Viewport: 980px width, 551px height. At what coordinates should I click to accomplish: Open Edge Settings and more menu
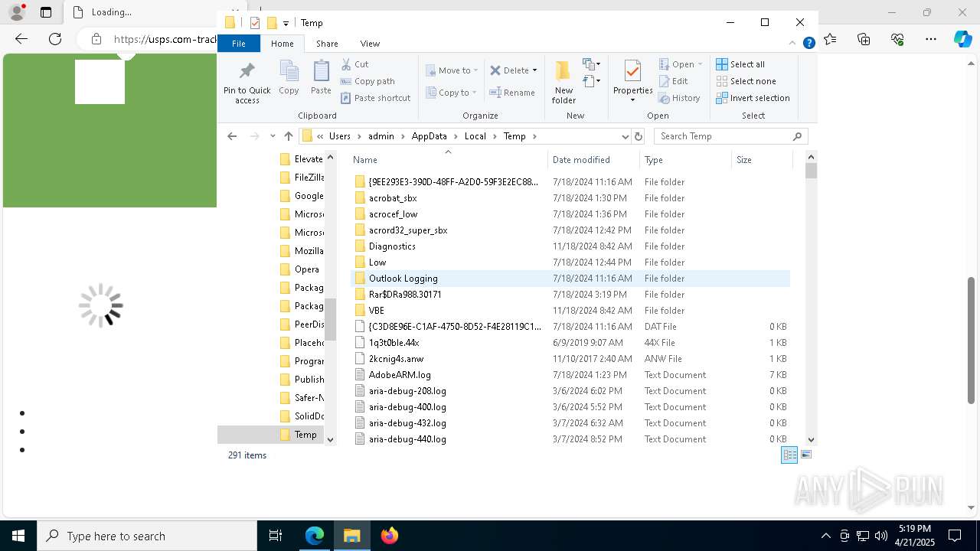[931, 39]
